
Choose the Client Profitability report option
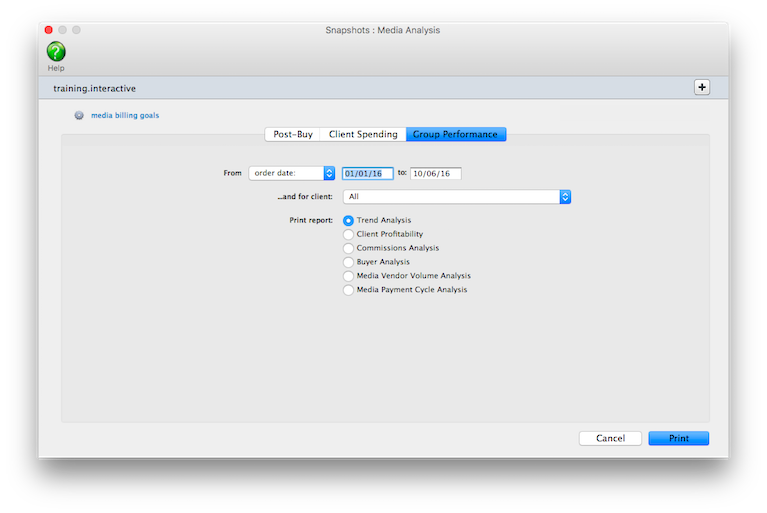pyautogui.click(x=348, y=234)
